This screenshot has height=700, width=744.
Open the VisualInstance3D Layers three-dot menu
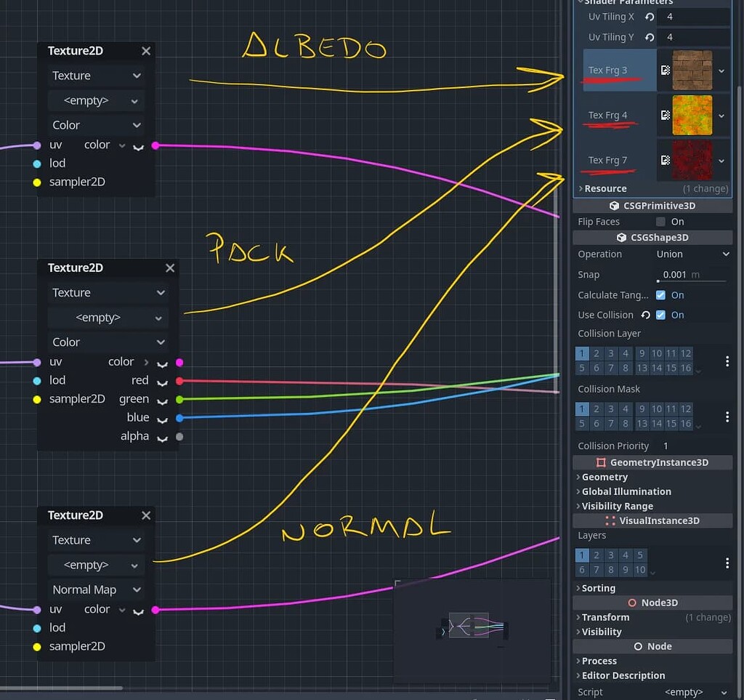[727, 563]
